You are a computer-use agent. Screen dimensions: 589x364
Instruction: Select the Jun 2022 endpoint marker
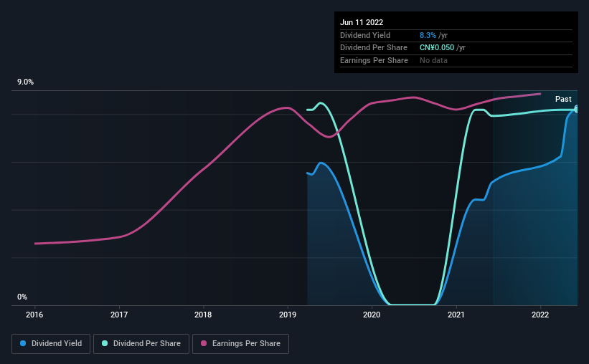pyautogui.click(x=577, y=110)
